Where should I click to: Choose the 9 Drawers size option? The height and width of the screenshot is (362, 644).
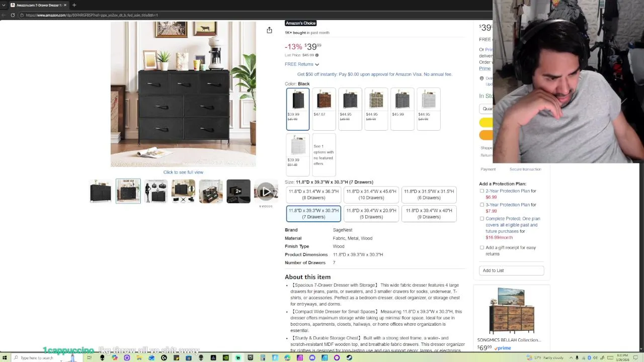(429, 214)
